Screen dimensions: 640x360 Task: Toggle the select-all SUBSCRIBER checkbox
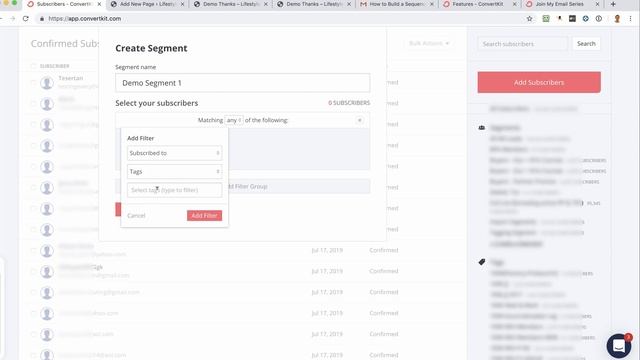pos(33,66)
